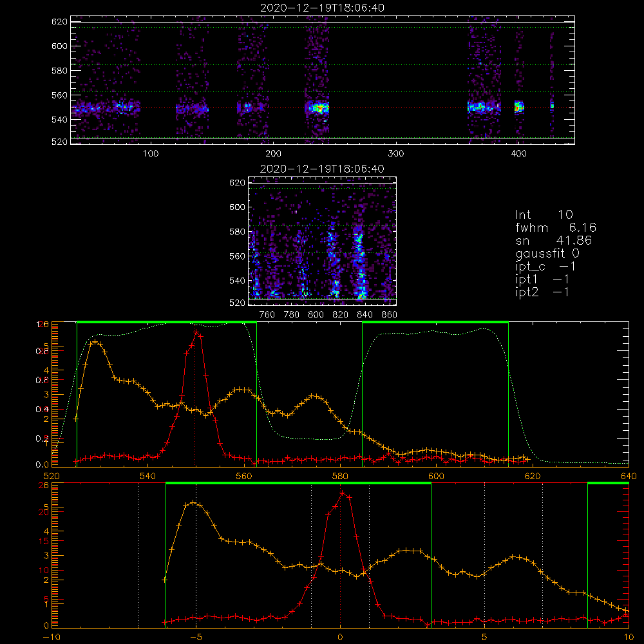Select the 'ipt_c -1' entry
This screenshot has width=644, height=644.
(x=545, y=267)
